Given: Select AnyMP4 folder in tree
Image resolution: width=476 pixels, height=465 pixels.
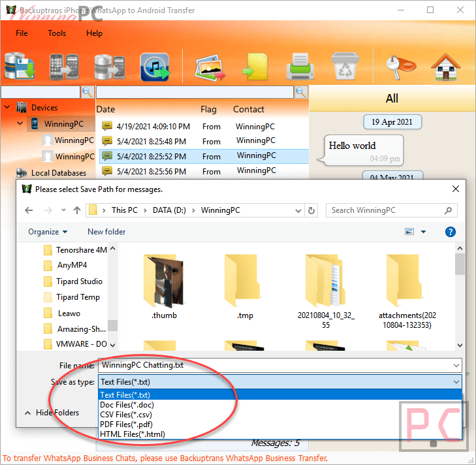Looking at the screenshot, I should [65, 265].
